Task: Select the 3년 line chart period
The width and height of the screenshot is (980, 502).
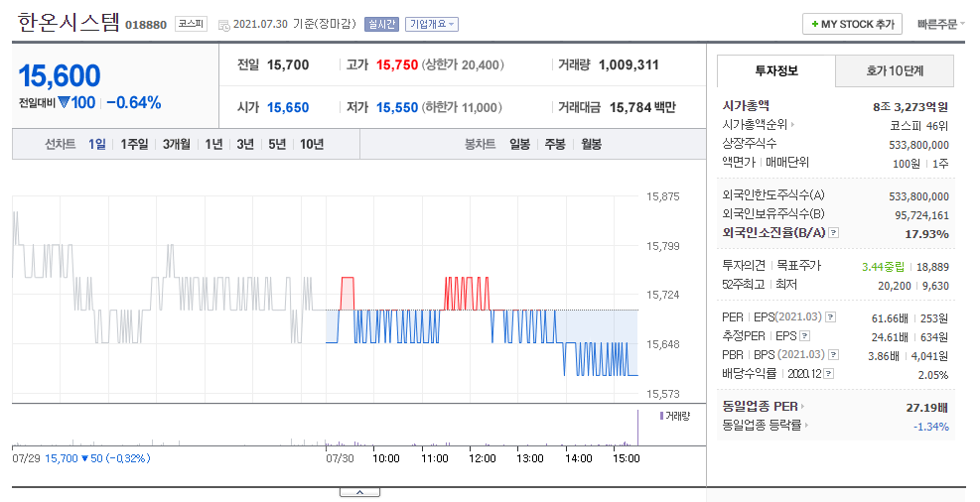Action: click(245, 144)
